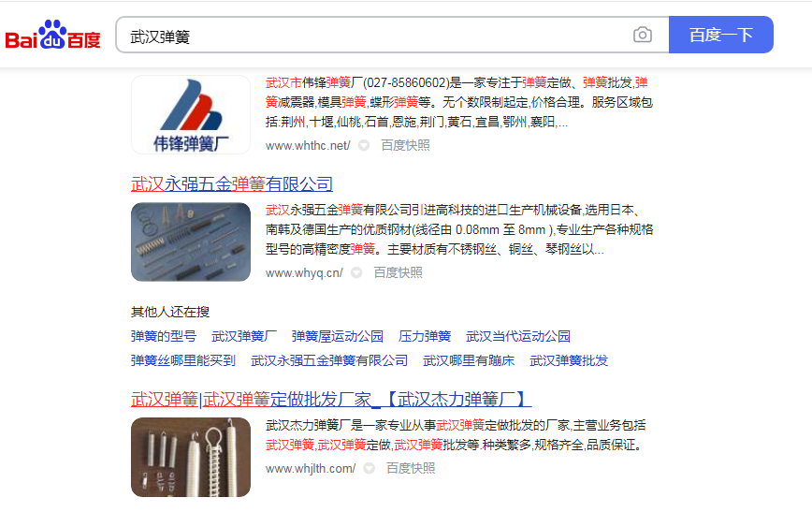812x512 pixels.
Task: Open dropdown arrow next to www.whjlth.com
Action: click(x=369, y=468)
